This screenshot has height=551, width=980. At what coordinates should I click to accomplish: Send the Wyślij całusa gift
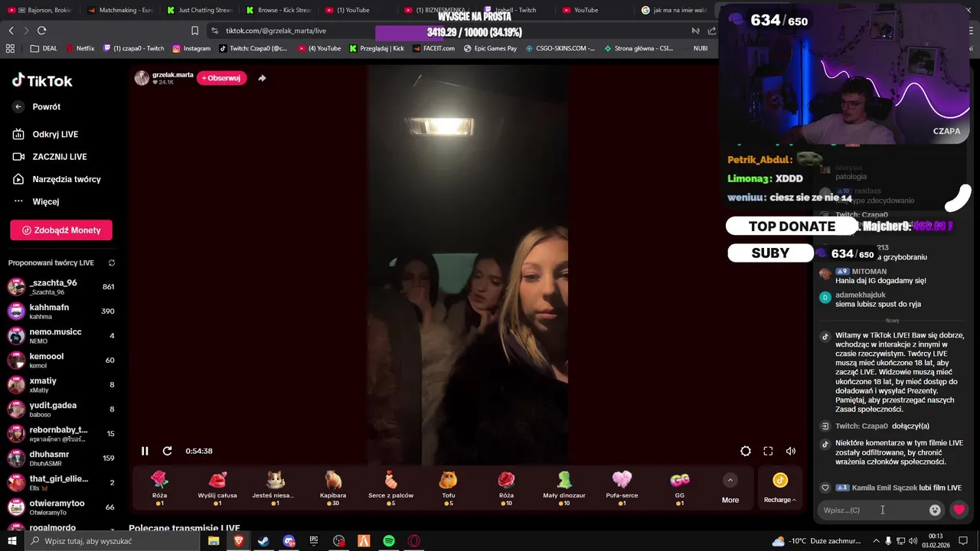[217, 487]
